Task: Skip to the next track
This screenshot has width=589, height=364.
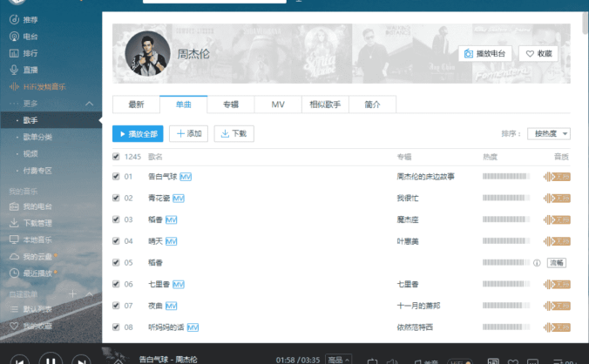Action: (x=81, y=361)
